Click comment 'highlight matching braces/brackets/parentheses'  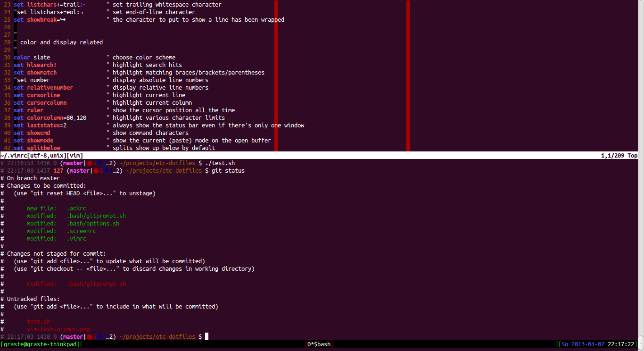pyautogui.click(x=189, y=72)
